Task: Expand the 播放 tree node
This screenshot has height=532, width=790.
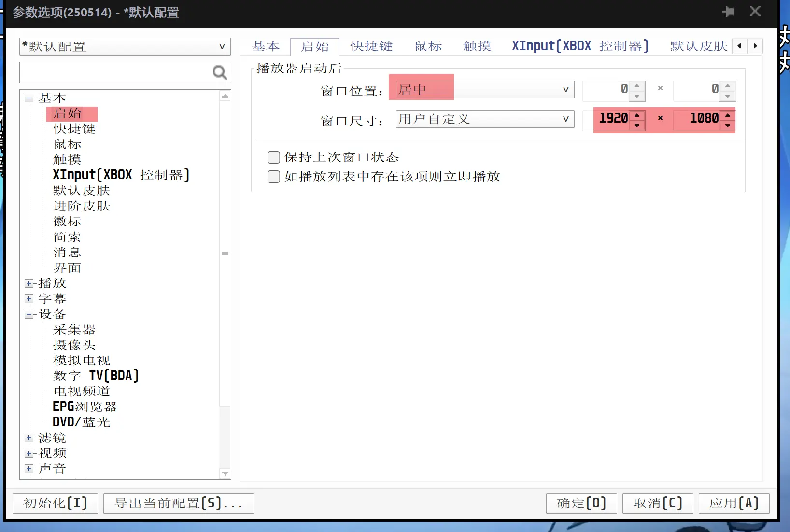Action: (x=29, y=283)
